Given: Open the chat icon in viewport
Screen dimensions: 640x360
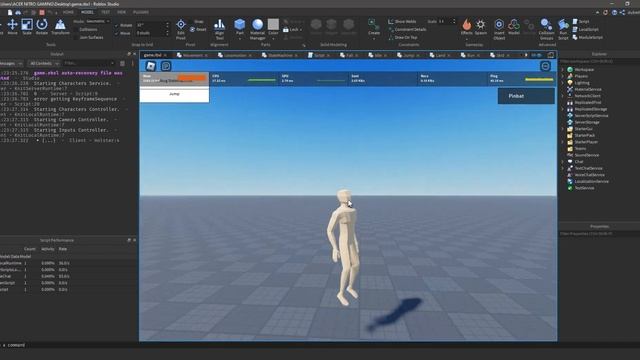Looking at the screenshot, I should pos(166,66).
